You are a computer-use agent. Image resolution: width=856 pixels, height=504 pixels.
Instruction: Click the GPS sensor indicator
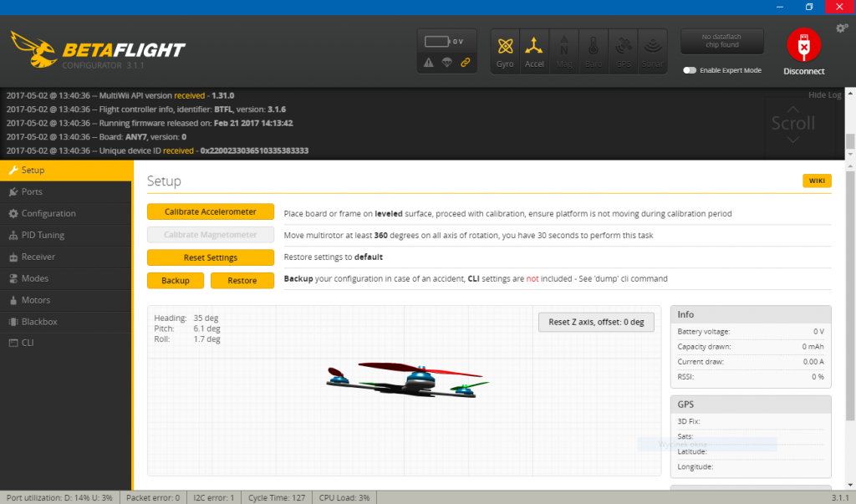point(623,50)
